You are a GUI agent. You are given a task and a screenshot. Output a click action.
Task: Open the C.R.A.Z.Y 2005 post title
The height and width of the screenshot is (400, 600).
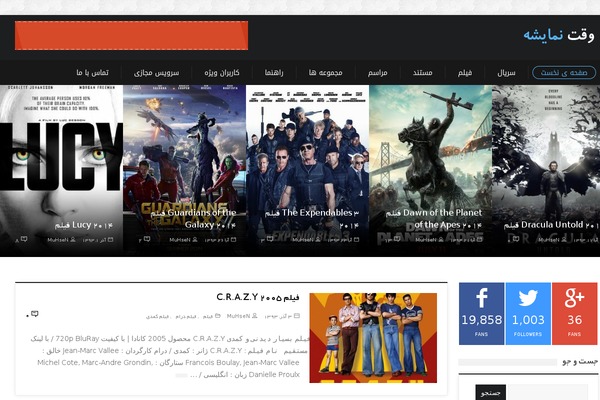(x=258, y=297)
